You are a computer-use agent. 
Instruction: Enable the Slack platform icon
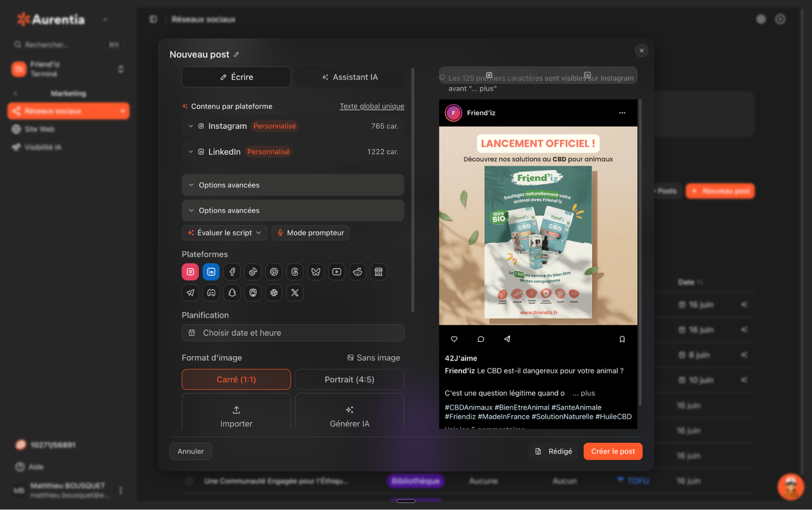[274, 293]
